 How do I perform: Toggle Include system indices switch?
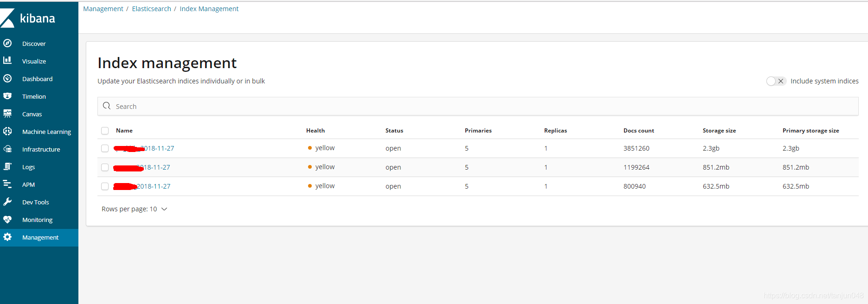coord(776,81)
